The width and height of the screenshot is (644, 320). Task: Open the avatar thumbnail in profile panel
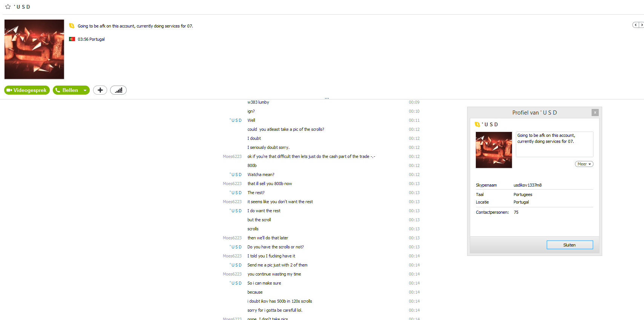(494, 150)
